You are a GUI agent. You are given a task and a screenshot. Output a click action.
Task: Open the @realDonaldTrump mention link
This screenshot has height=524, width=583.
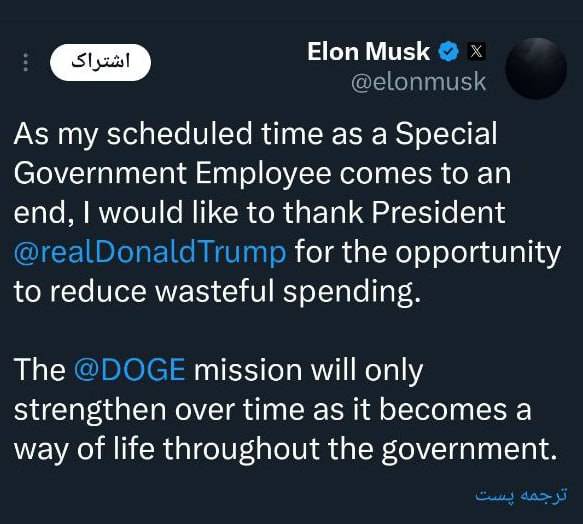coord(150,252)
